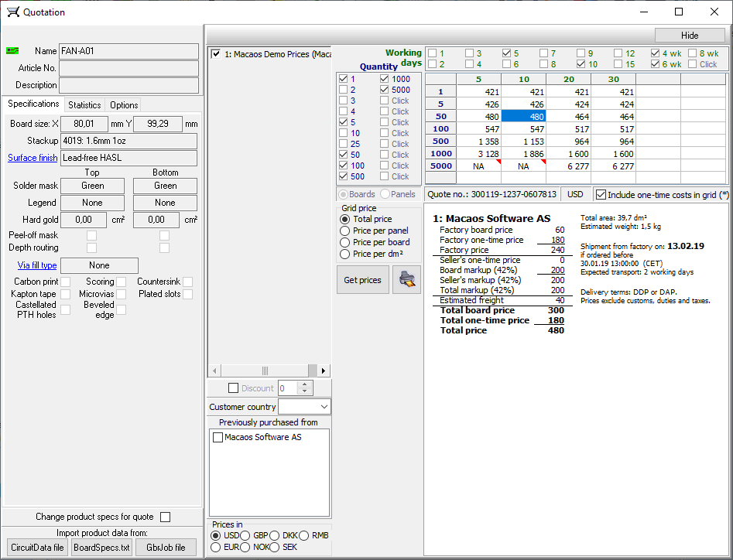The width and height of the screenshot is (733, 560).
Task: Change the Top legend setting
Action: click(93, 203)
